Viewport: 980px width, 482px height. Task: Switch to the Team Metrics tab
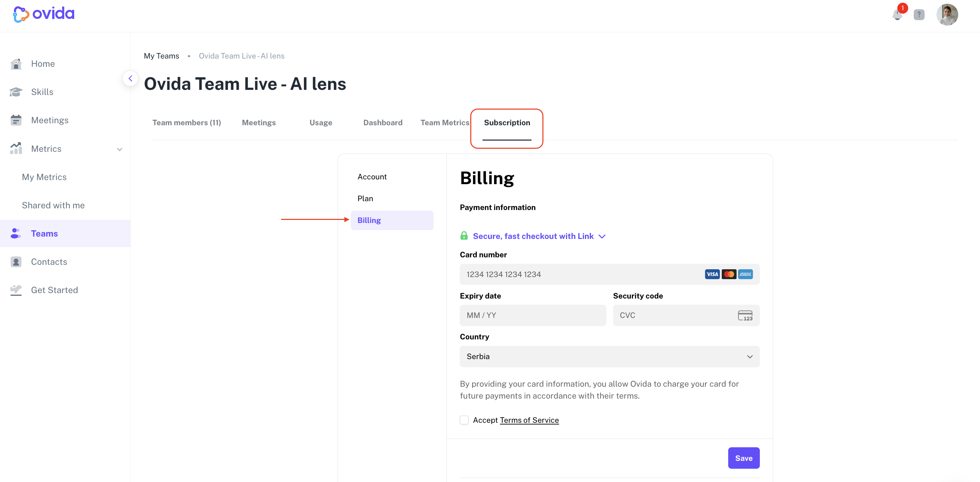click(445, 123)
